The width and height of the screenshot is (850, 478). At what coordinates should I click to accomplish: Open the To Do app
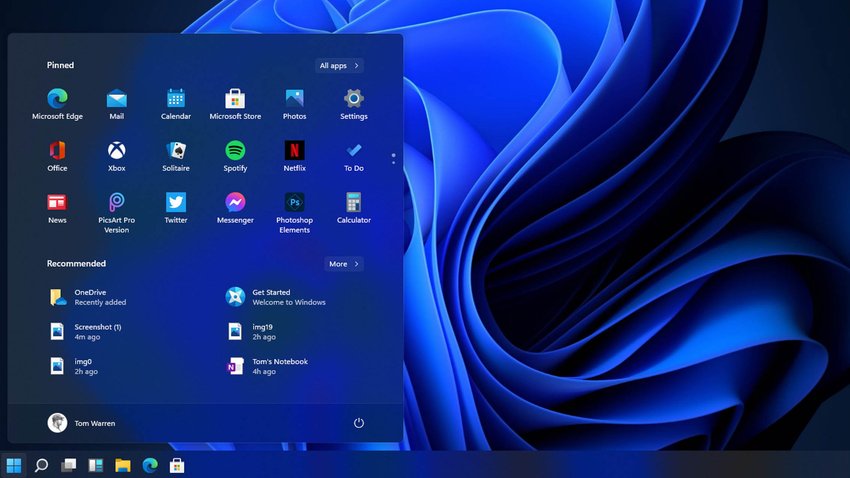353,156
